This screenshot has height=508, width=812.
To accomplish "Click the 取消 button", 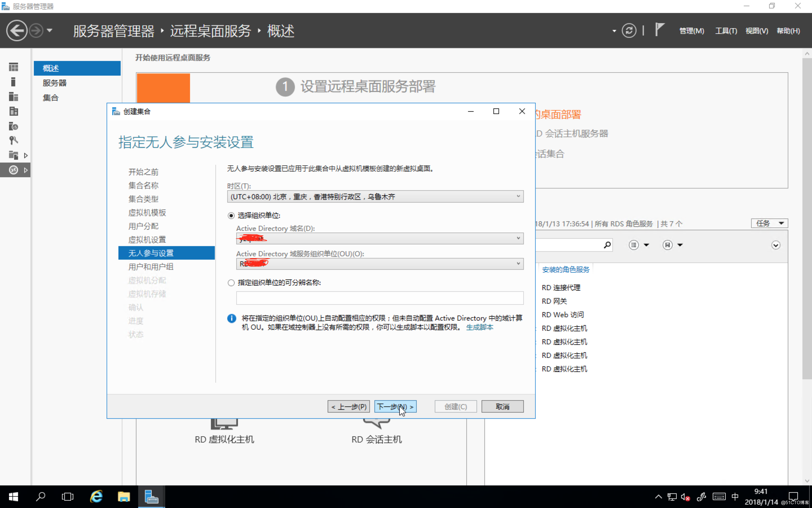I will 502,406.
